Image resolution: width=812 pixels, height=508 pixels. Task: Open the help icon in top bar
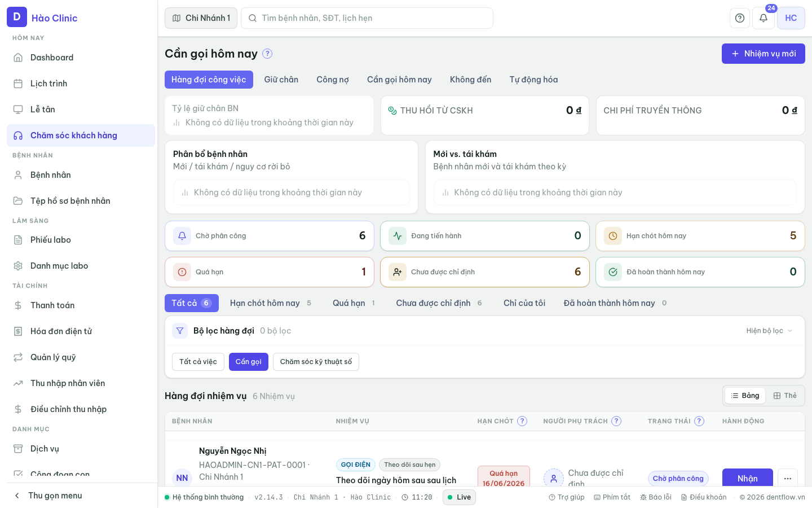(x=740, y=18)
